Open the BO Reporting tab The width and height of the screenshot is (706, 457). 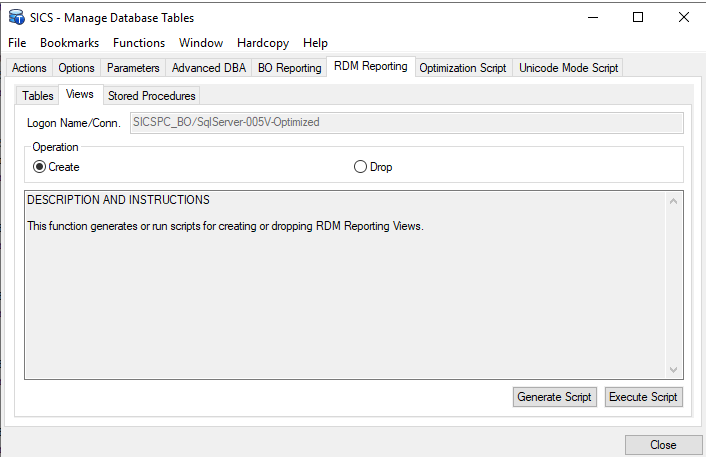tap(290, 68)
